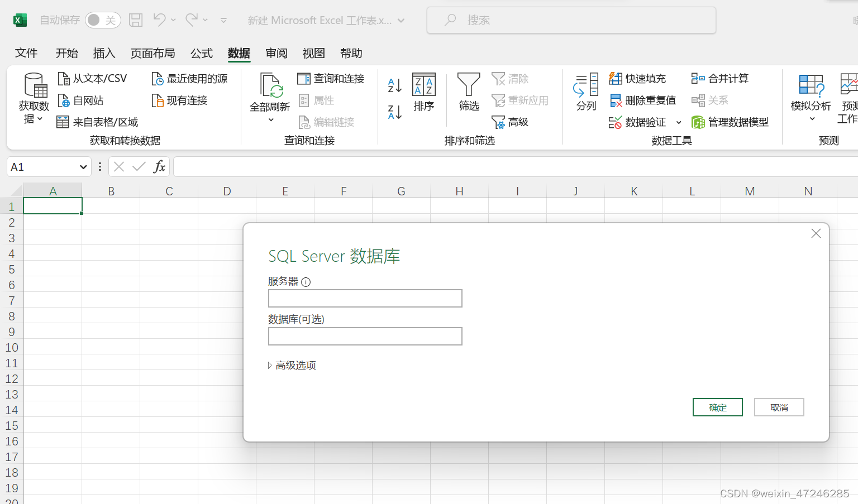The width and height of the screenshot is (858, 504).
Task: Open the Sort (排序) dialog
Action: 424,93
